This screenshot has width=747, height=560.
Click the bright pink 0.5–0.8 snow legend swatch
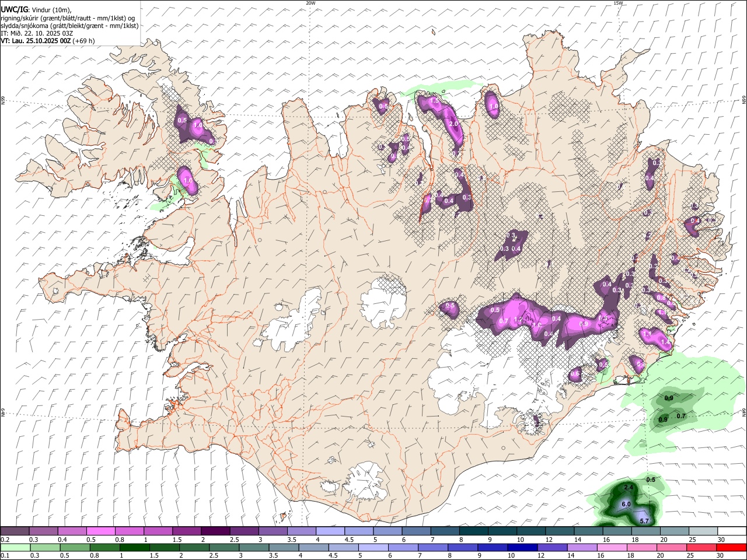[x=100, y=531]
